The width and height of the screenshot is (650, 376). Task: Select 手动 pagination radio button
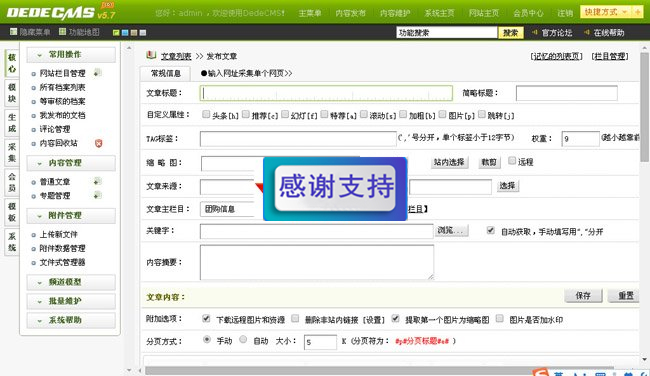point(206,340)
